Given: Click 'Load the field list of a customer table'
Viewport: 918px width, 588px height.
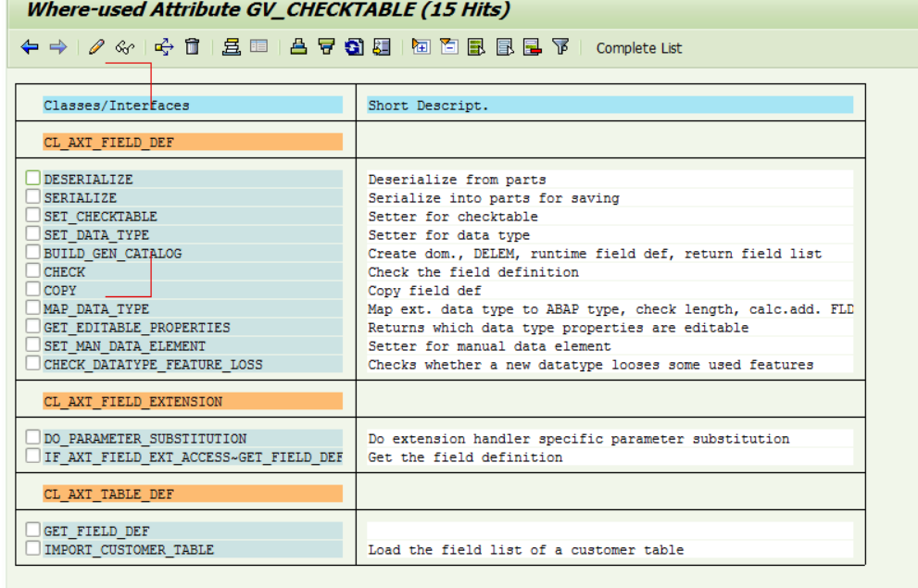Looking at the screenshot, I should [x=526, y=550].
